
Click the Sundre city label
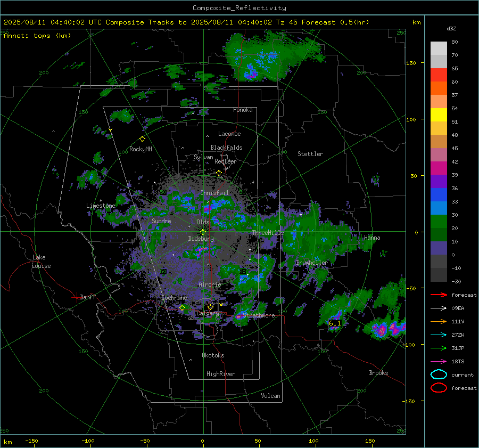pyautogui.click(x=161, y=221)
